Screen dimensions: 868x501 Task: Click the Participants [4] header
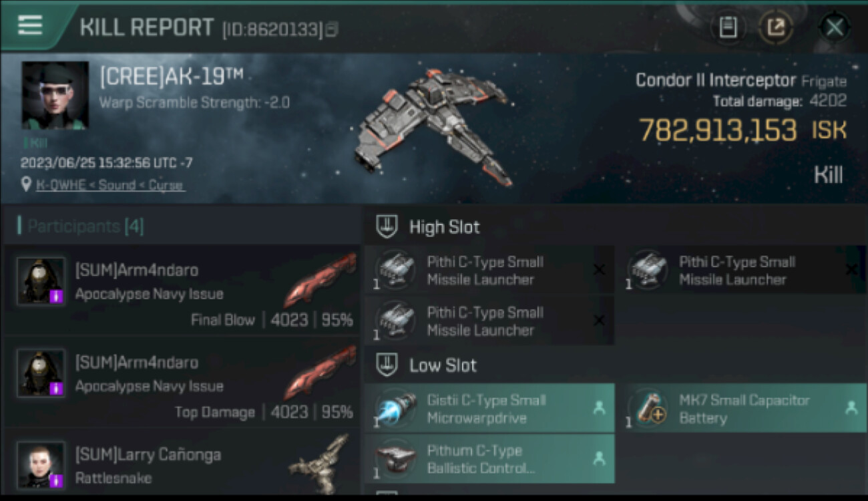click(80, 226)
